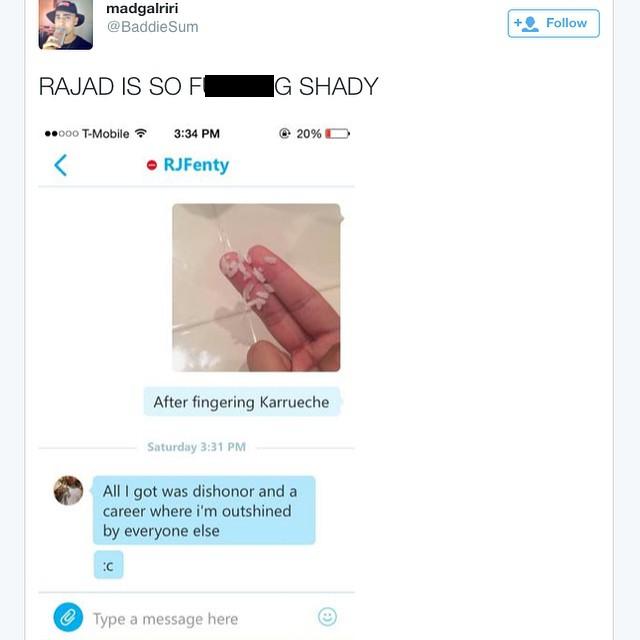Open the madgalriri profile picture

[66, 24]
